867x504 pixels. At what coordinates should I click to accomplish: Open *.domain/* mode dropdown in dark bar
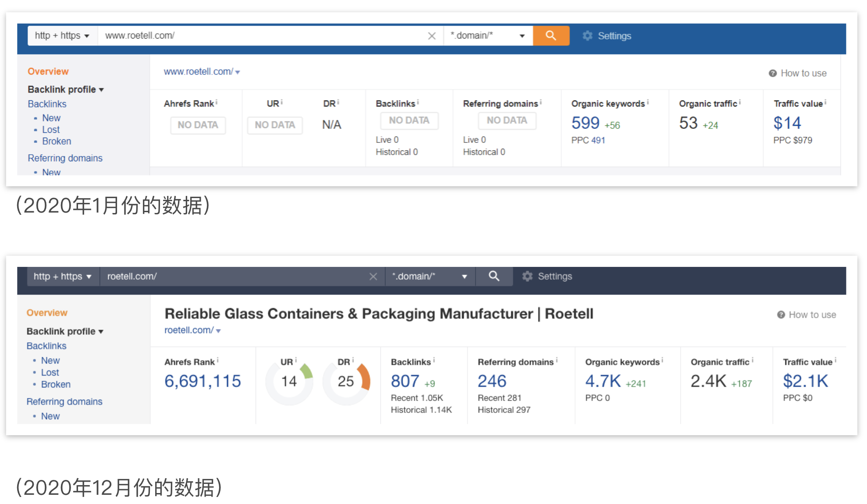click(x=430, y=277)
